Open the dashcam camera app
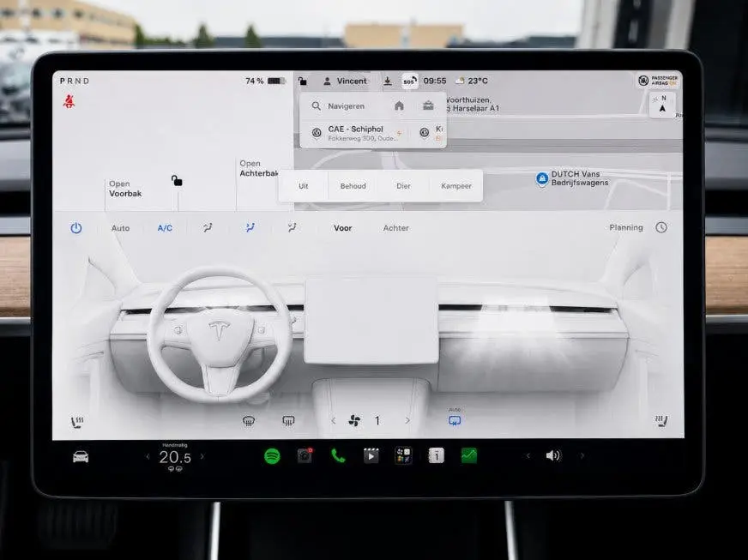 [x=305, y=456]
